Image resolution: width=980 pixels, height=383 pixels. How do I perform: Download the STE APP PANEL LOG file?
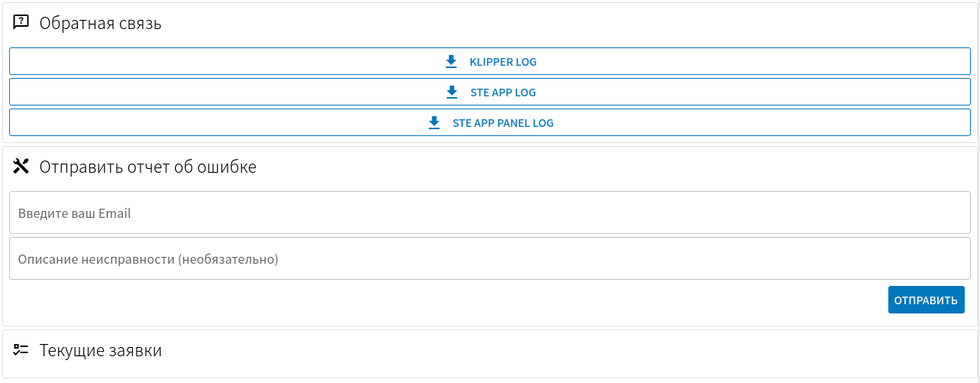[x=490, y=122]
